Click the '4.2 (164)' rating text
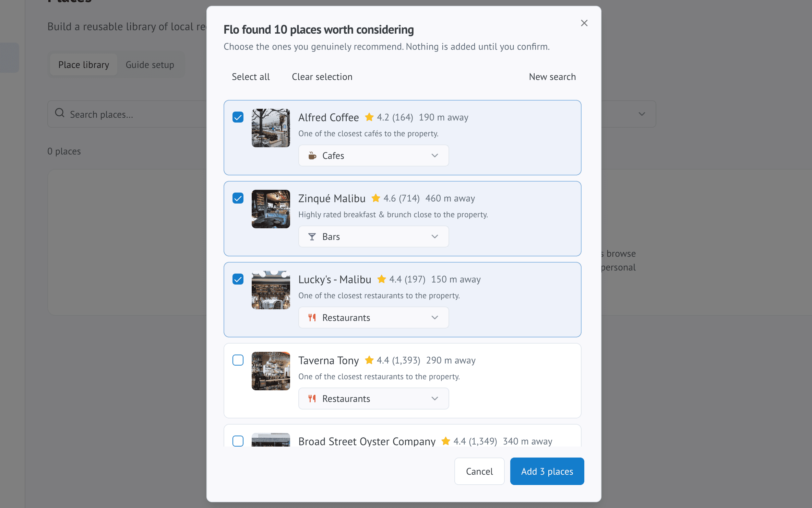This screenshot has width=812, height=508. [x=395, y=117]
